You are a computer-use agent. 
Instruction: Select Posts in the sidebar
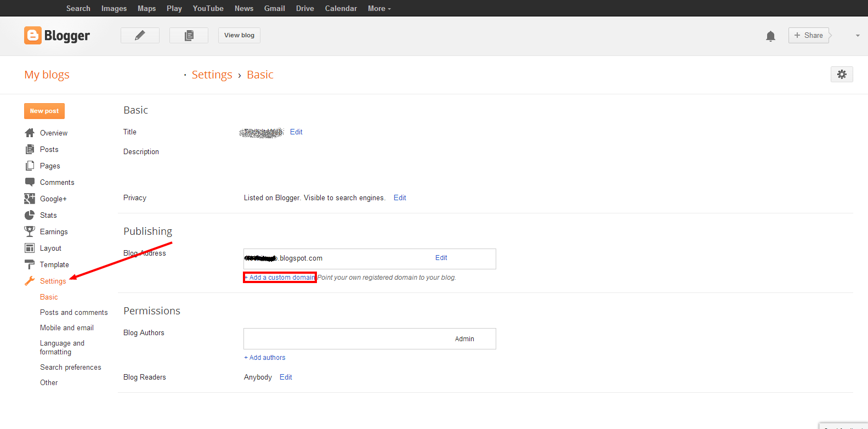[x=49, y=149]
